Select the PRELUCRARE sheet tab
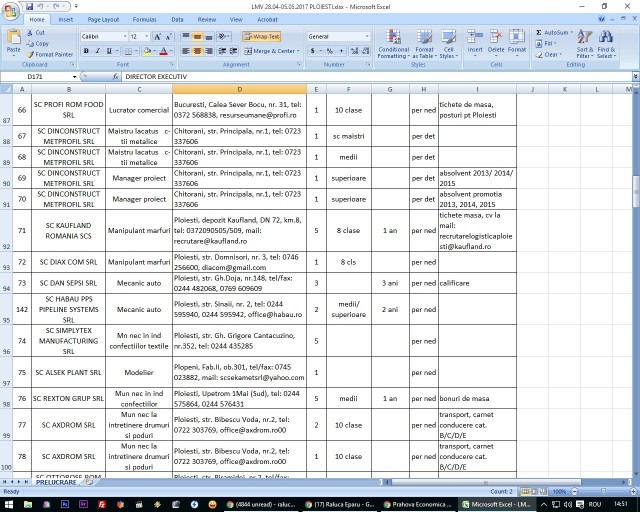Screen dimensions: 640x512 pos(56,482)
